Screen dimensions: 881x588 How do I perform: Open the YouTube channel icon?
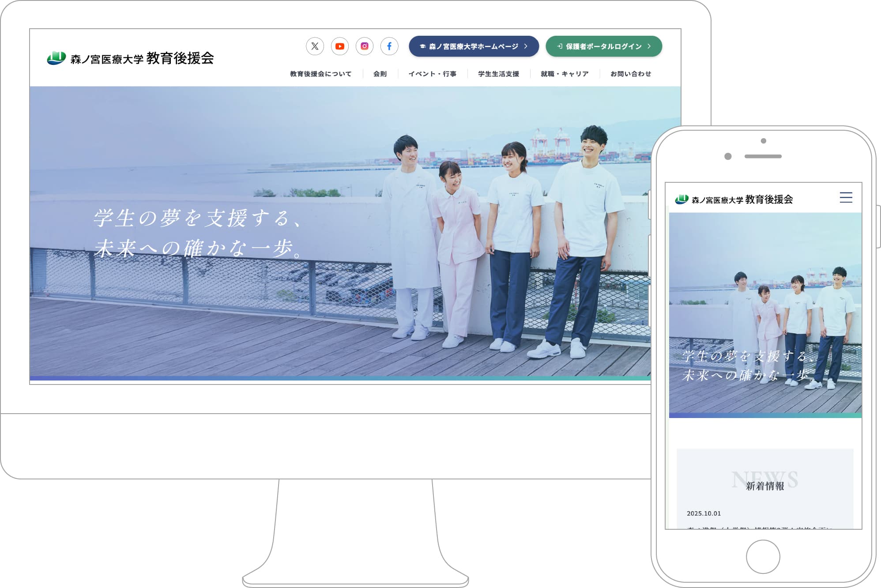[340, 46]
